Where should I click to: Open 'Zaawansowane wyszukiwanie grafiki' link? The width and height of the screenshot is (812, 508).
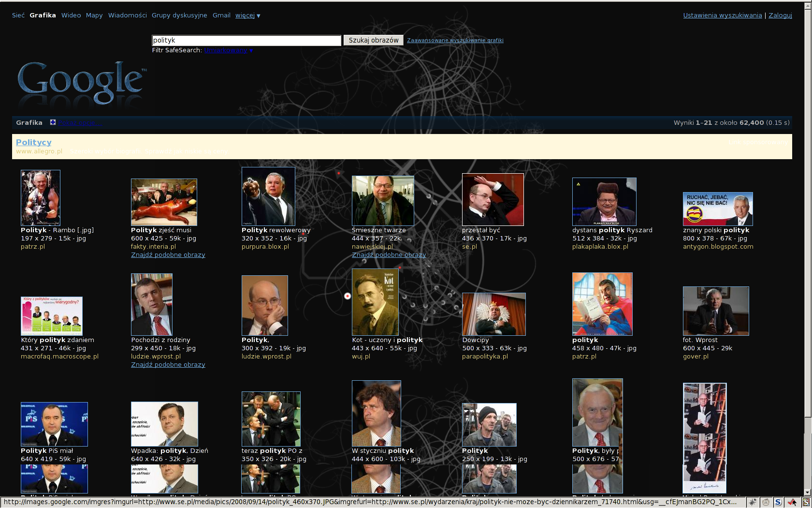point(455,41)
